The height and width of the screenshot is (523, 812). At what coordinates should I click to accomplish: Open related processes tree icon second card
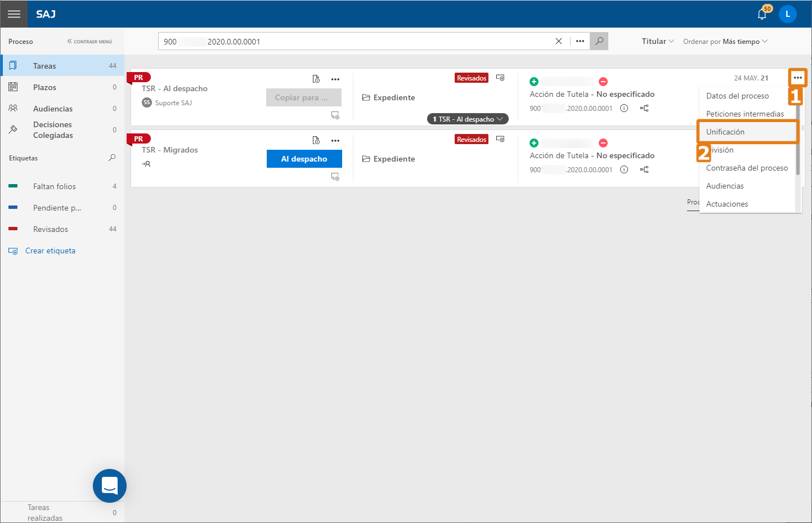click(644, 169)
